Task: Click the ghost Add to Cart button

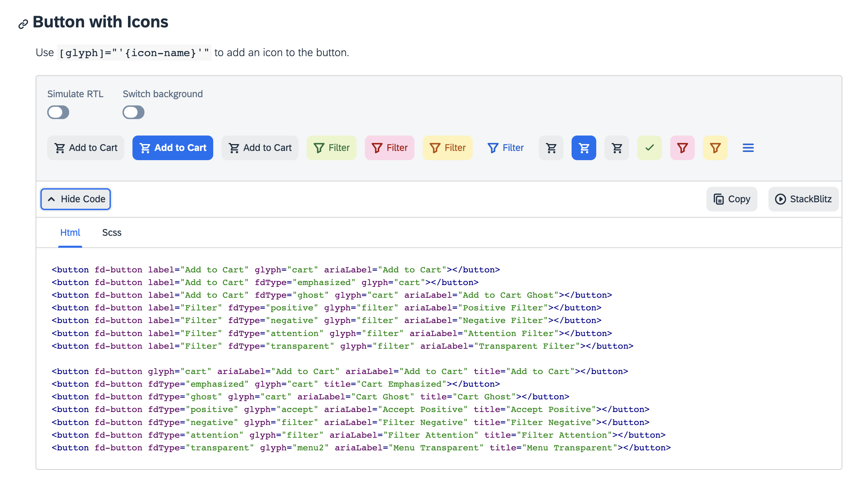Action: [259, 147]
